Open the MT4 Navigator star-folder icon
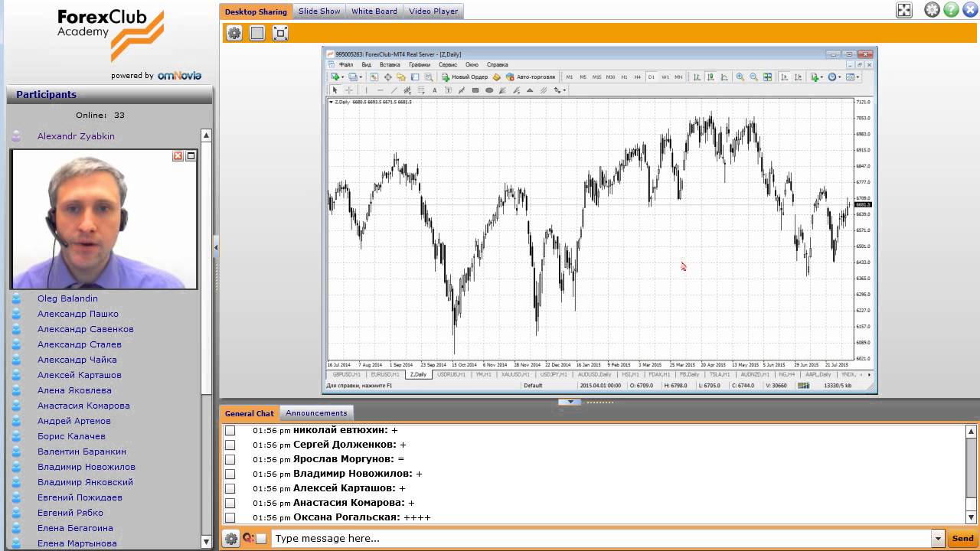980x551 pixels. coord(401,77)
